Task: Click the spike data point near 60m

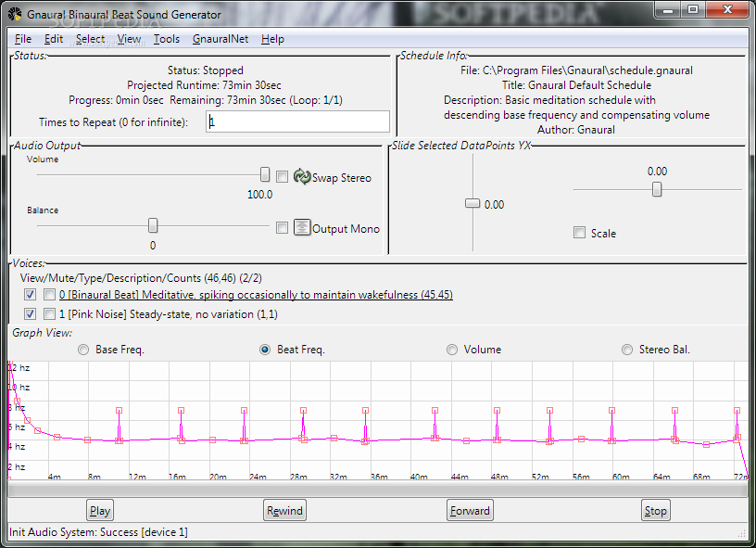Action: pyautogui.click(x=611, y=411)
